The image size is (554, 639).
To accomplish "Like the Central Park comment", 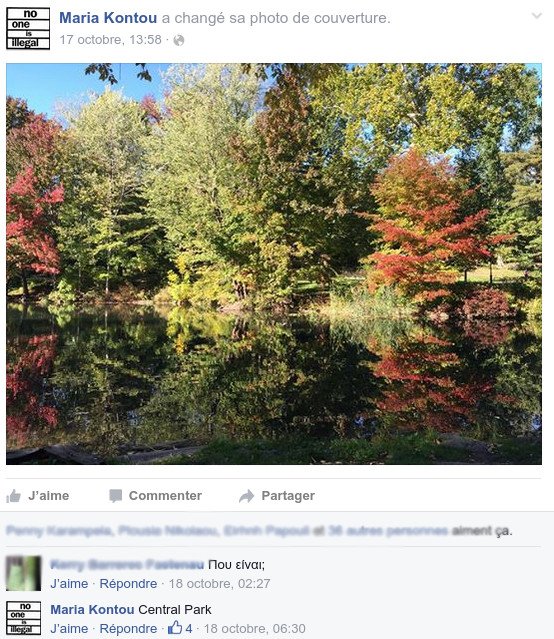I will pos(69,628).
